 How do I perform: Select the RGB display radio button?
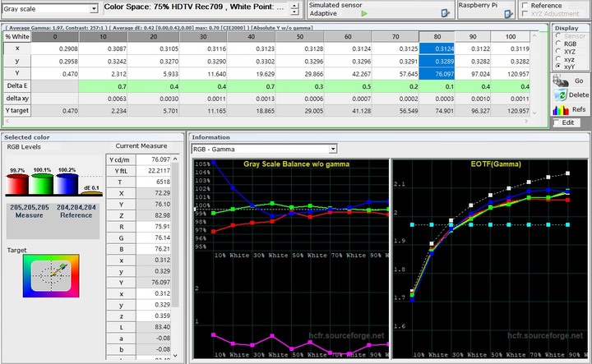(x=558, y=44)
